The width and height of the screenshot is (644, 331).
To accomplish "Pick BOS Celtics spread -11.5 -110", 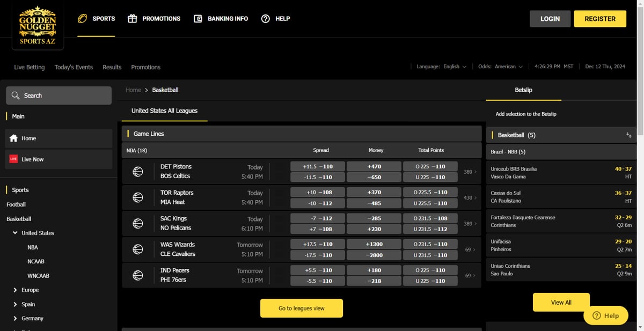I will click(x=318, y=177).
